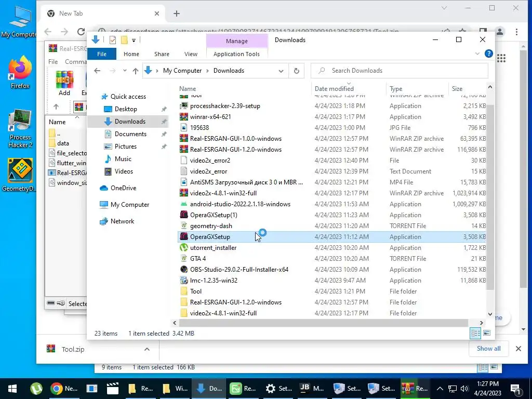This screenshot has width=532, height=399.
Task: Select Network in navigation pane
Action: [x=122, y=221]
